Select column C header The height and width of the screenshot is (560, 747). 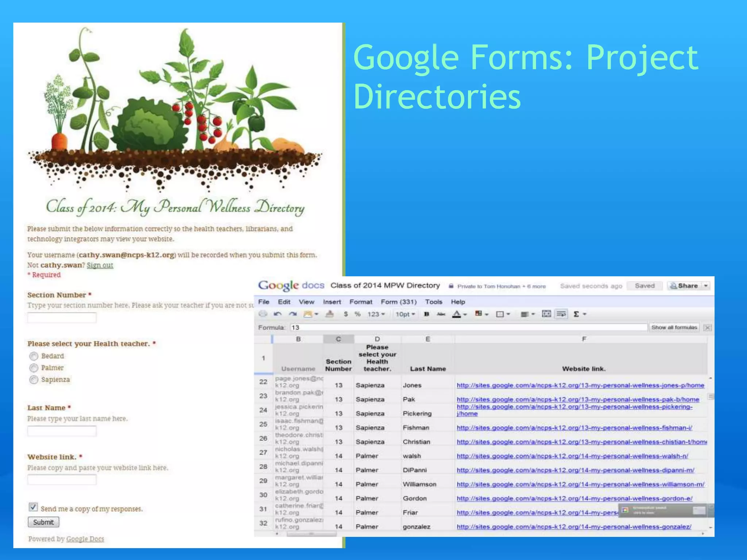pos(338,339)
